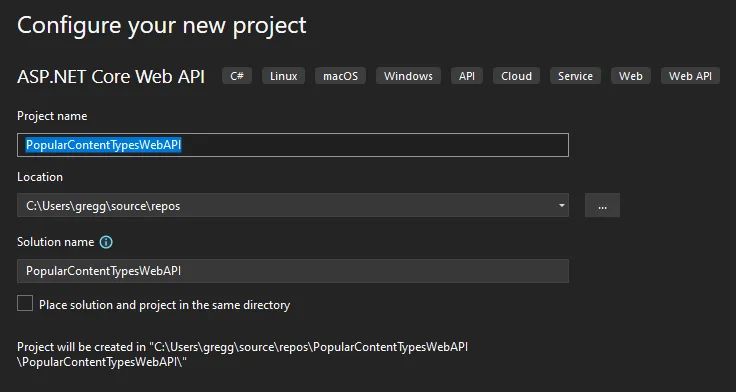The height and width of the screenshot is (392, 736).
Task: Click the Web tag
Action: tap(631, 76)
